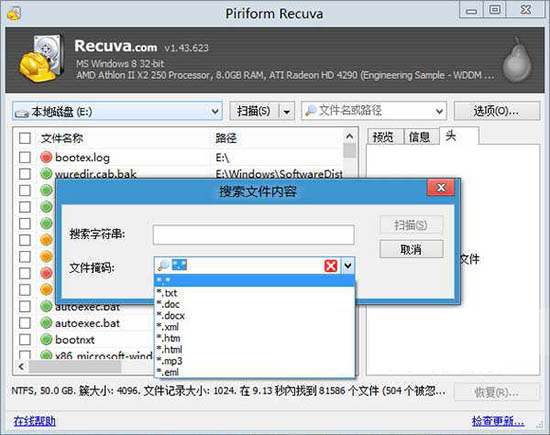This screenshot has height=435, width=550.
Task: Select *.html from the mask list
Action: tap(255, 349)
